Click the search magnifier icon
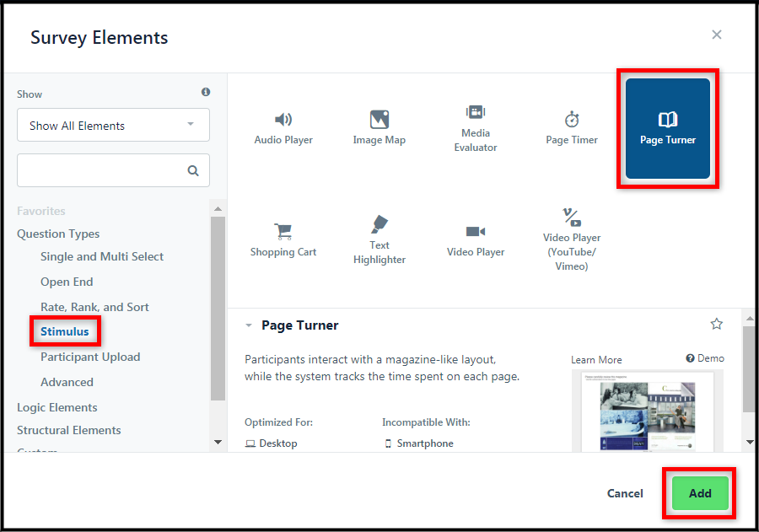759x532 pixels. tap(193, 170)
